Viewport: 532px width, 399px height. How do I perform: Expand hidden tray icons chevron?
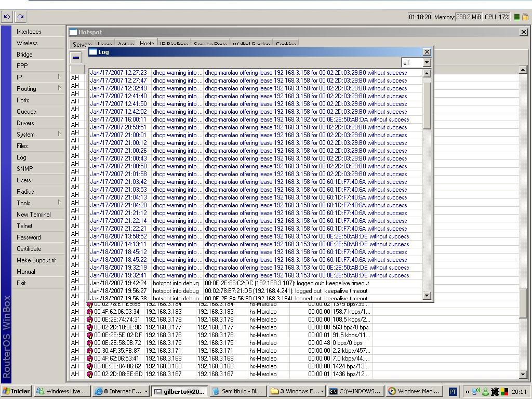468,392
